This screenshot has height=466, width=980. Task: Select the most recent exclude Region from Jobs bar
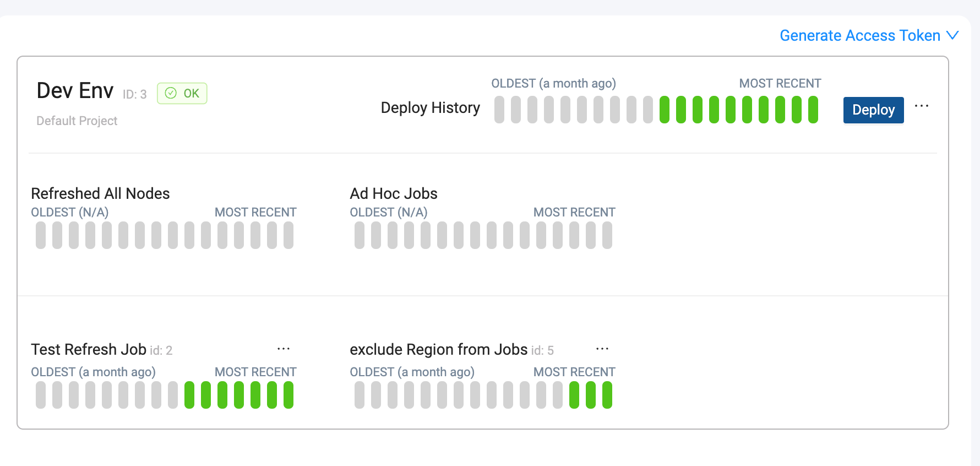pyautogui.click(x=607, y=395)
